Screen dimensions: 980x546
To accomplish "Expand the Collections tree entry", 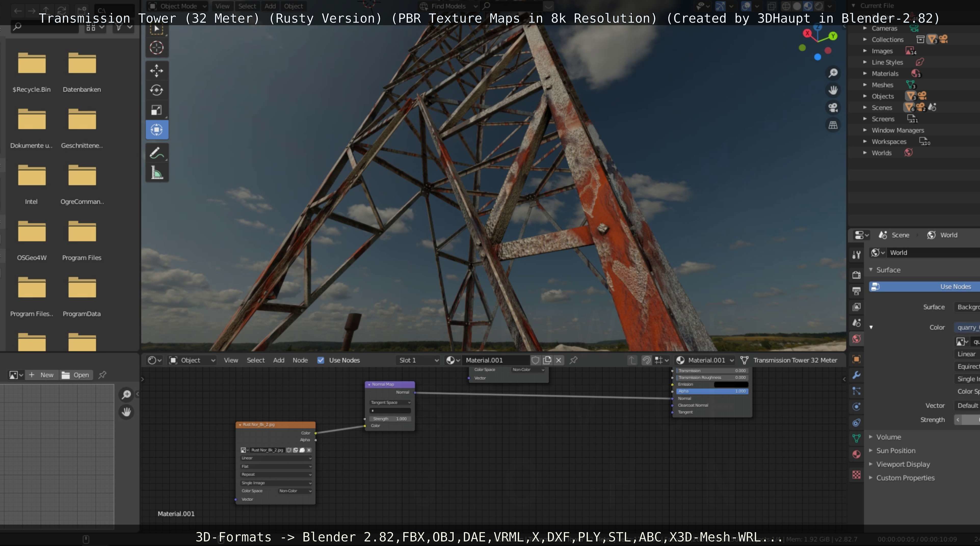I will click(865, 39).
